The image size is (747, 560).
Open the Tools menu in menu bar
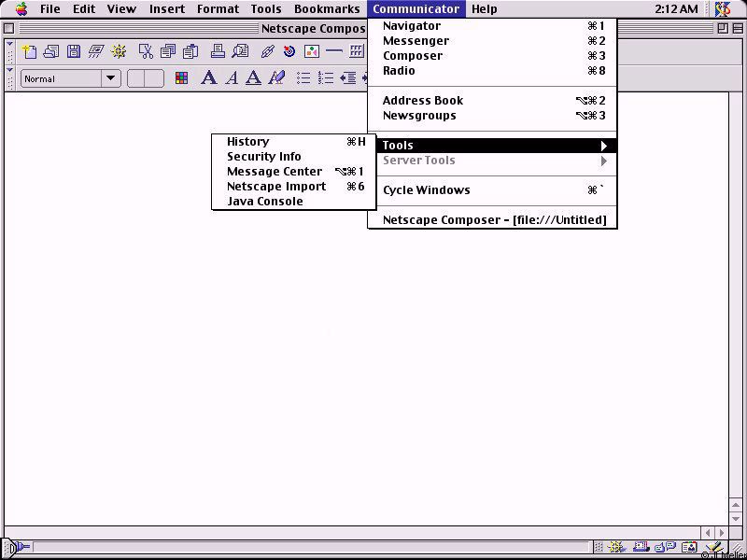[266, 9]
